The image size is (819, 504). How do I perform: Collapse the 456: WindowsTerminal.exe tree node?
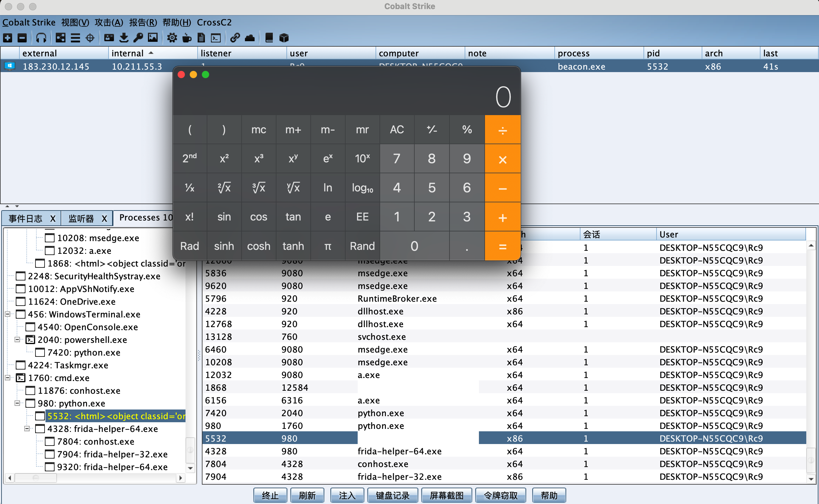point(8,314)
